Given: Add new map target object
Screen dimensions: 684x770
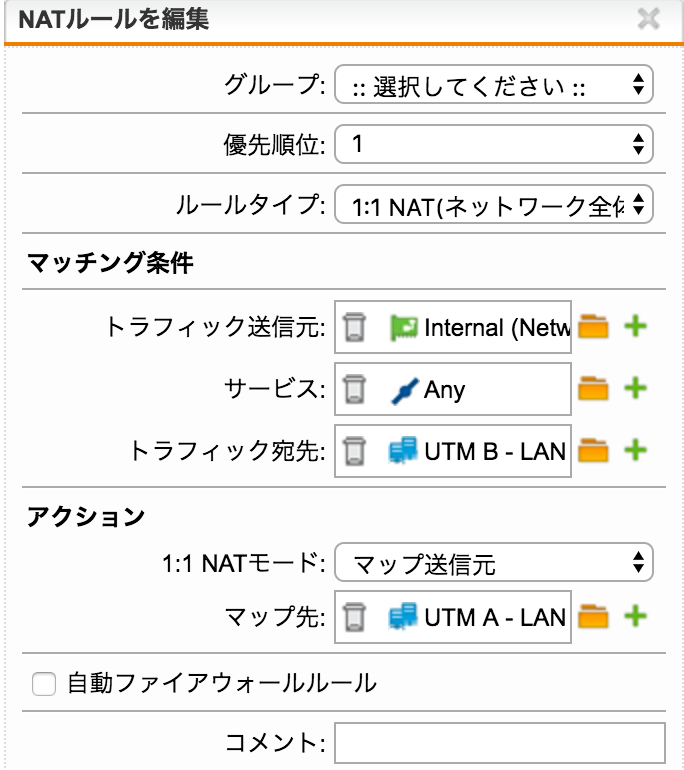Looking at the screenshot, I should pos(635,616).
